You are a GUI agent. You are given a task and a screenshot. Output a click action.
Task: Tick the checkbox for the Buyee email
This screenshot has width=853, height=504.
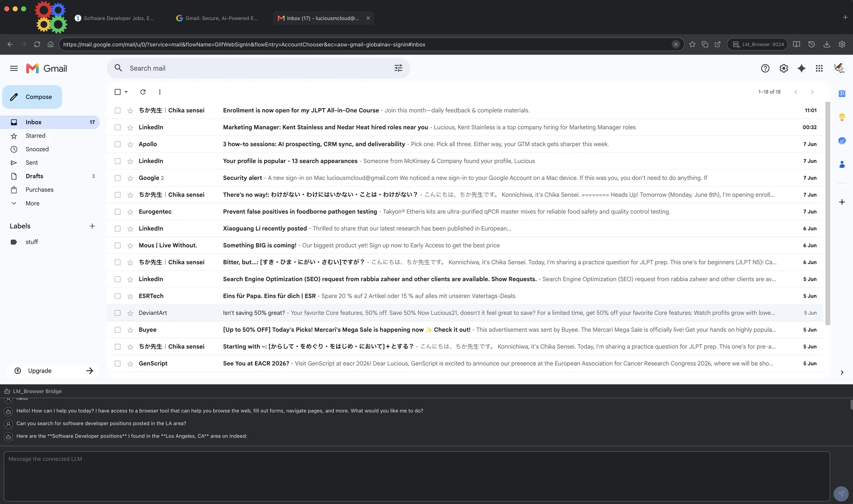pyautogui.click(x=117, y=330)
